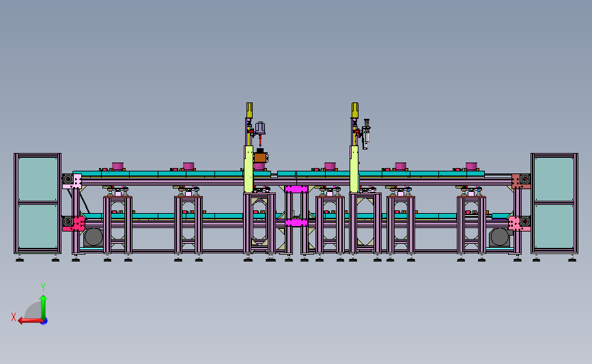Click the green Y axis arrow of the triad
The image size is (592, 364).
click(x=43, y=307)
